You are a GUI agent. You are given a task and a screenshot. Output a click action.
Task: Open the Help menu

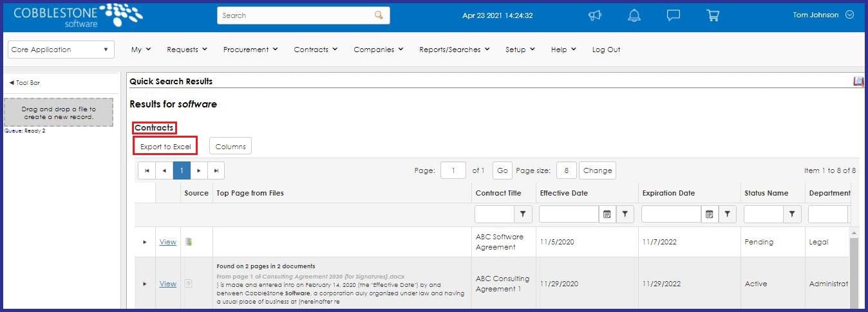pos(563,50)
